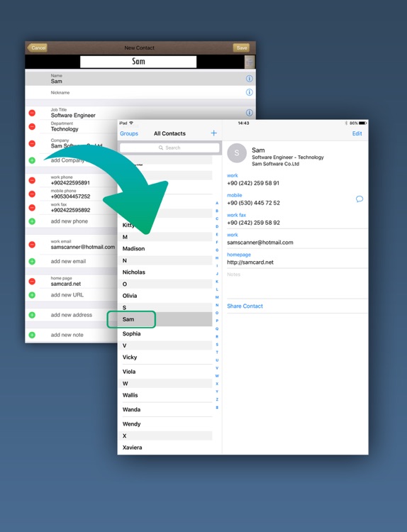Open the info icon next to Job Title
Image resolution: width=407 pixels, height=532 pixels.
coord(250,113)
